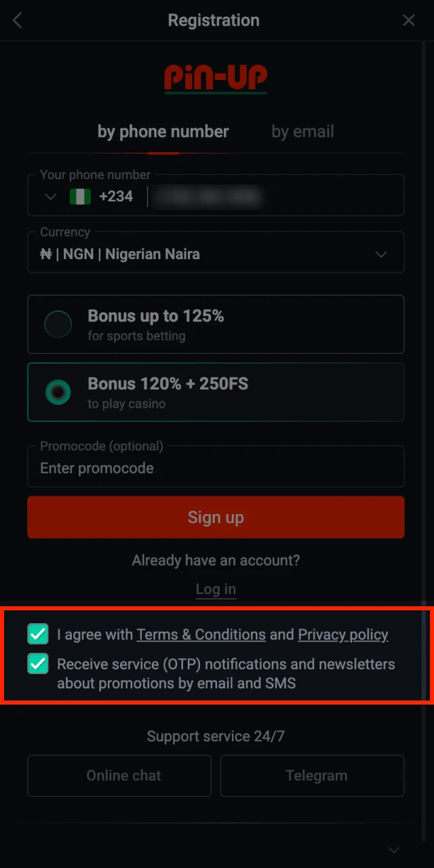Click the Pin-Up logo
Screen dimensions: 434x868
[x=216, y=79]
